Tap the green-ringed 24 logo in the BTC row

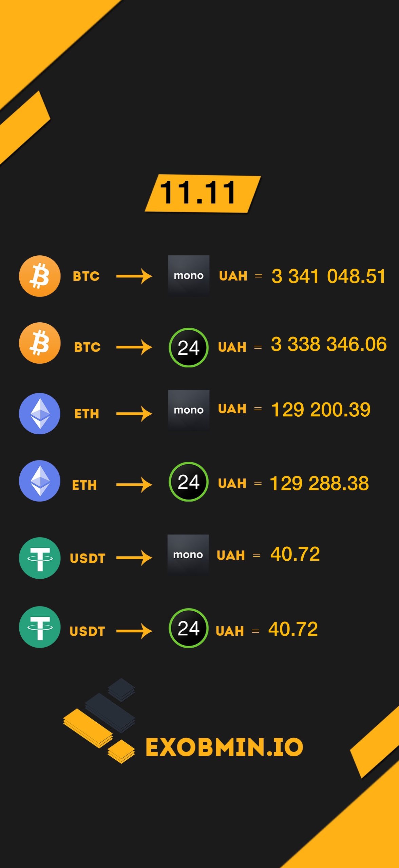pos(188,347)
